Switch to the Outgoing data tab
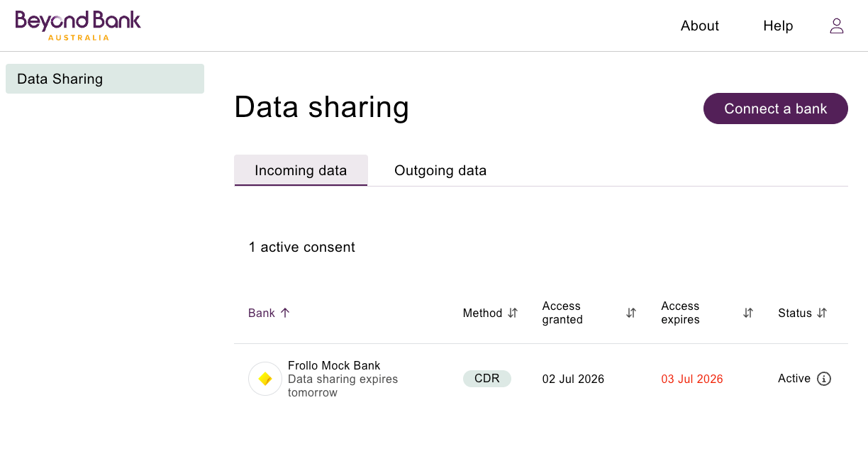This screenshot has width=868, height=461. [440, 170]
